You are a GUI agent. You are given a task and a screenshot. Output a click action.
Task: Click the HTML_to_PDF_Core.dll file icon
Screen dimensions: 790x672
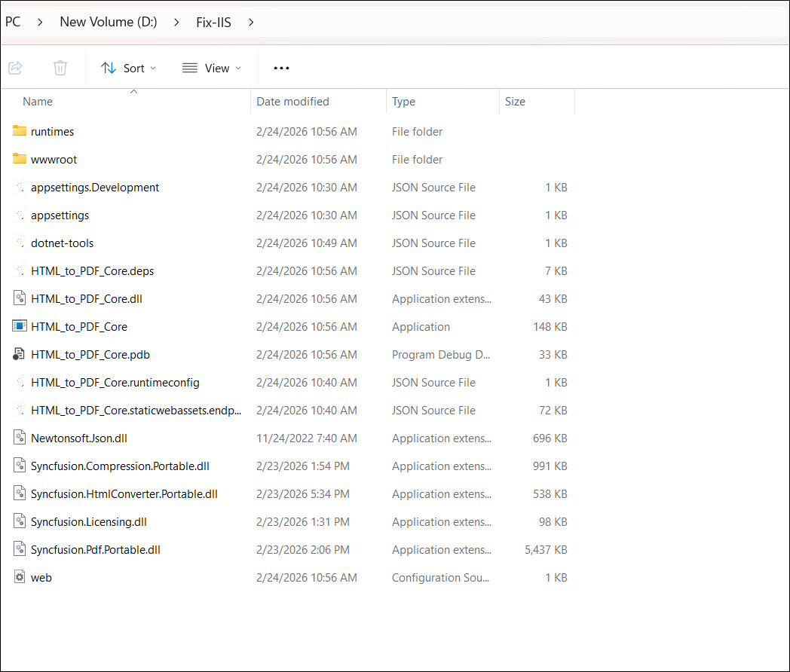tap(19, 298)
